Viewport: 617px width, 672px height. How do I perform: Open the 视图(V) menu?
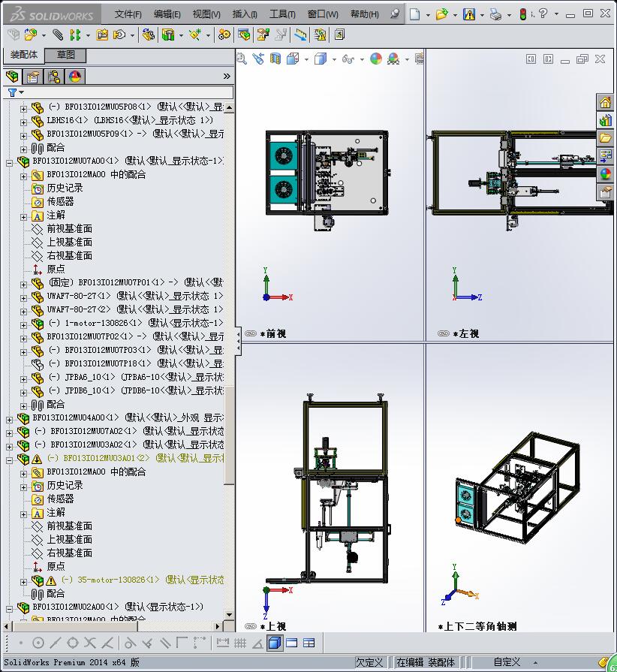206,14
